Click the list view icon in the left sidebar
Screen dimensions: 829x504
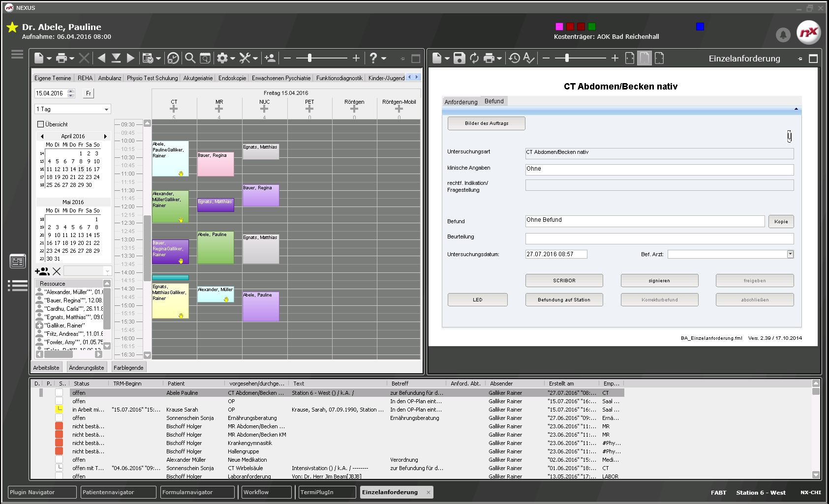(17, 285)
